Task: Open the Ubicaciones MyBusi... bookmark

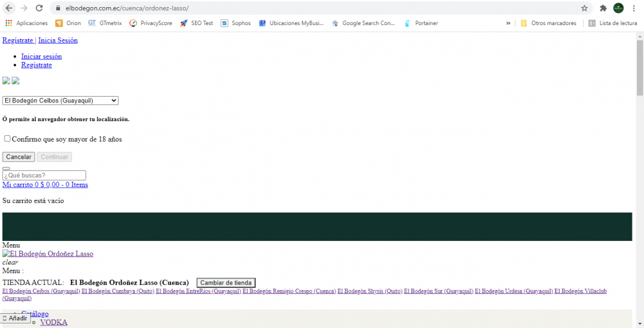Action: (291, 23)
